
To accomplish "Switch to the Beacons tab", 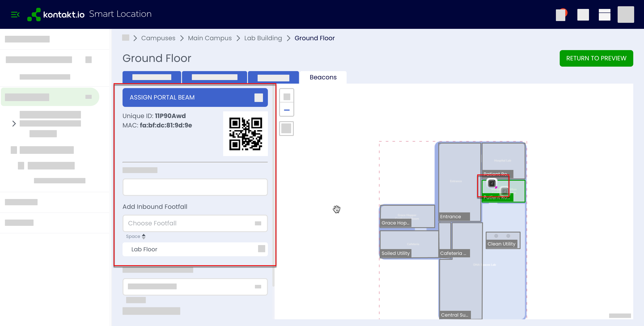I will pos(323,77).
